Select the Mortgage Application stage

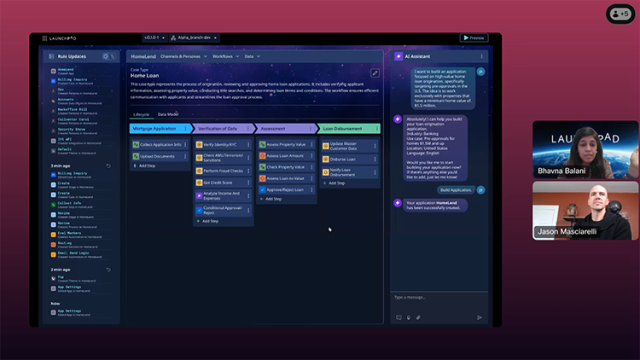coord(160,129)
